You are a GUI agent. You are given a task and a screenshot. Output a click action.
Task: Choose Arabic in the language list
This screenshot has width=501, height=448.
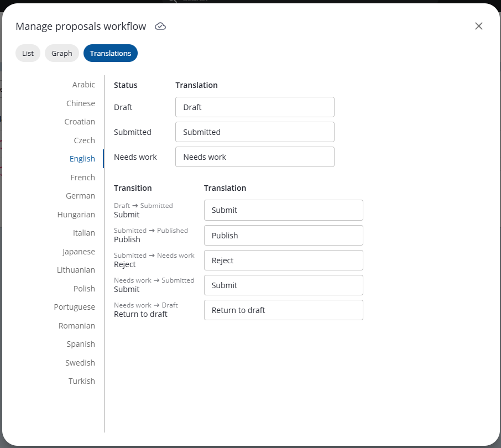(x=84, y=85)
